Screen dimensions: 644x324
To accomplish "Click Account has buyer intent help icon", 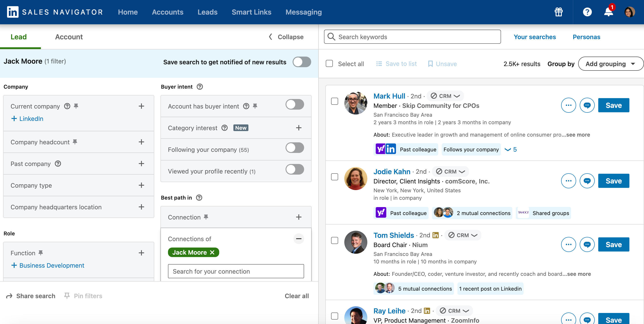I will point(246,106).
